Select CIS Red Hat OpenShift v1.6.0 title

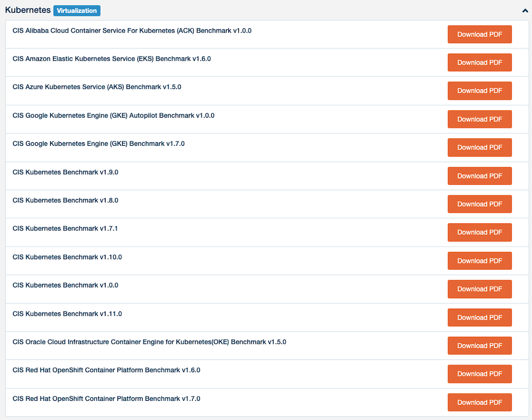[106, 370]
